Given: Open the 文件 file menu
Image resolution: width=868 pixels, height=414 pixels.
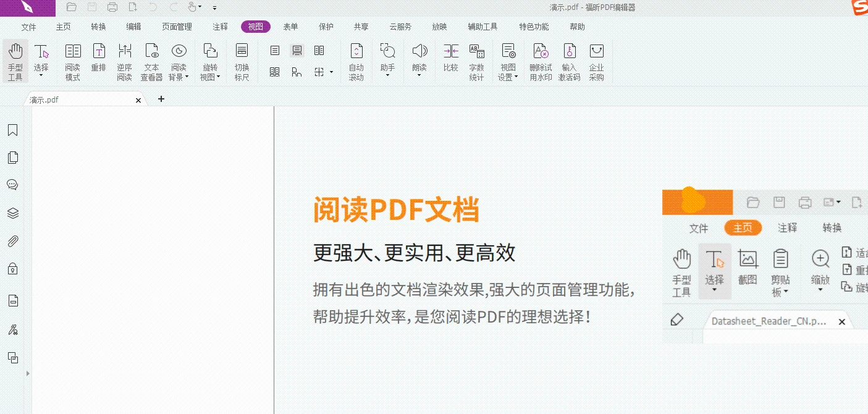Looking at the screenshot, I should [x=28, y=27].
